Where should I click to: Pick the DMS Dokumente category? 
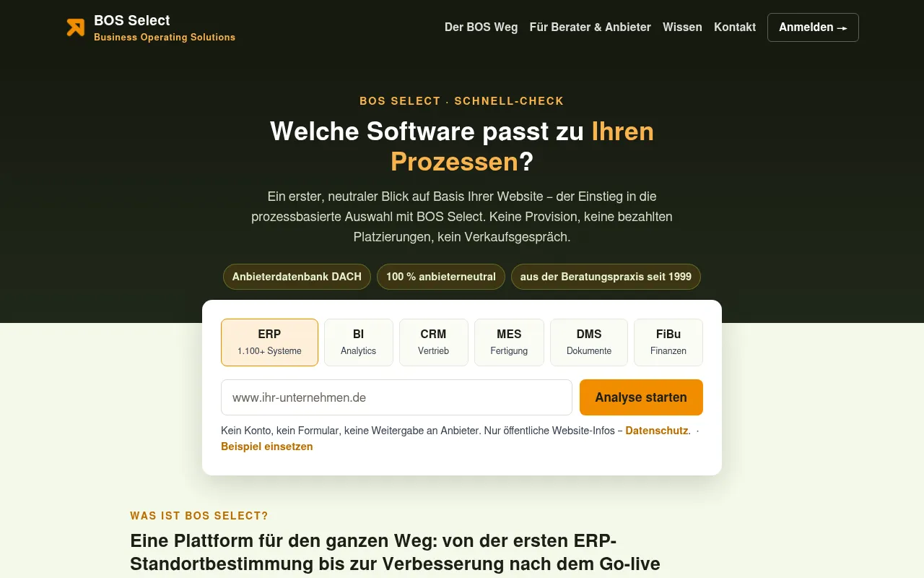[x=589, y=342]
